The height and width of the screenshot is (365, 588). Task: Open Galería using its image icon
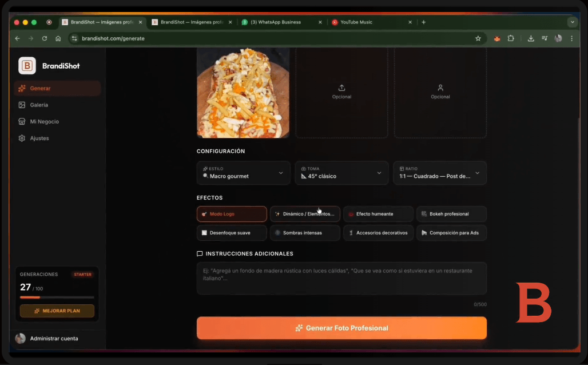tap(21, 105)
